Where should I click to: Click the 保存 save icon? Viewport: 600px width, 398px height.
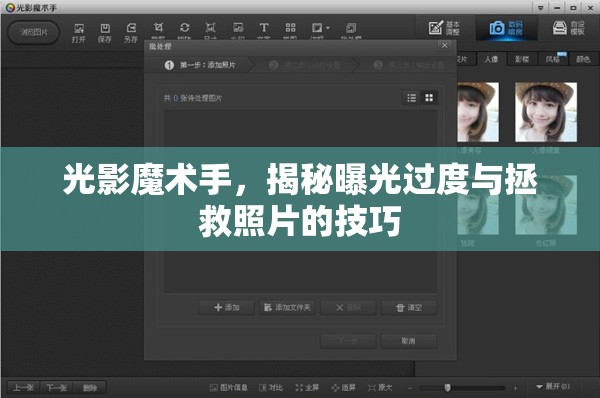(105, 33)
